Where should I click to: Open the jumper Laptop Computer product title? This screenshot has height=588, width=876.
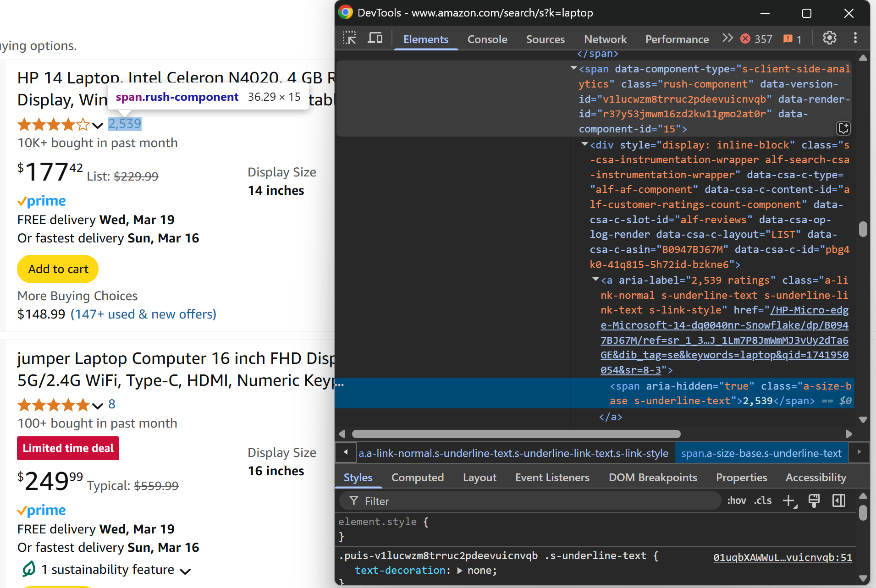pos(176,369)
